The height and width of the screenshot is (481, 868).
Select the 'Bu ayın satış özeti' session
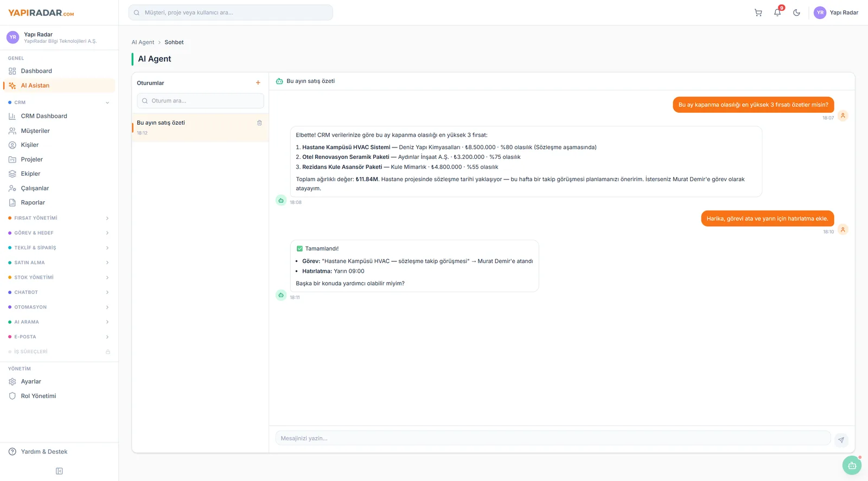(x=200, y=127)
